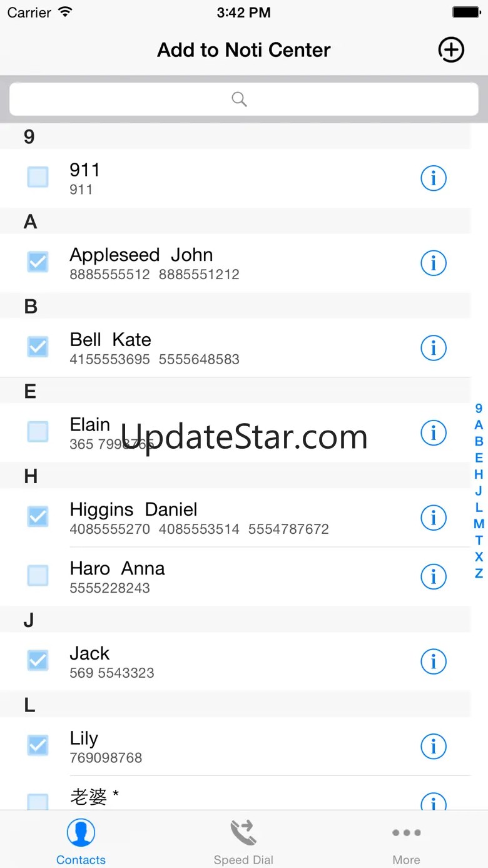The image size is (488, 868).
Task: Jump to index letter M
Action: 479,524
